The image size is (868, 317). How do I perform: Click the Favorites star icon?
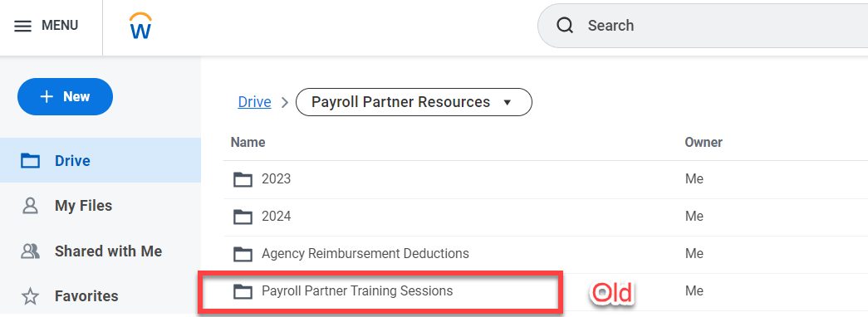[30, 296]
